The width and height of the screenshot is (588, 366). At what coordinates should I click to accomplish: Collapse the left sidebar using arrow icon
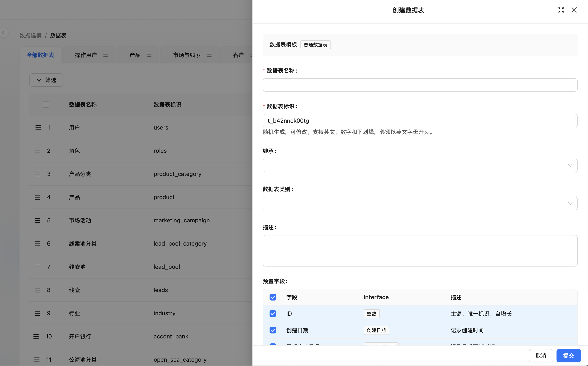coord(3,32)
